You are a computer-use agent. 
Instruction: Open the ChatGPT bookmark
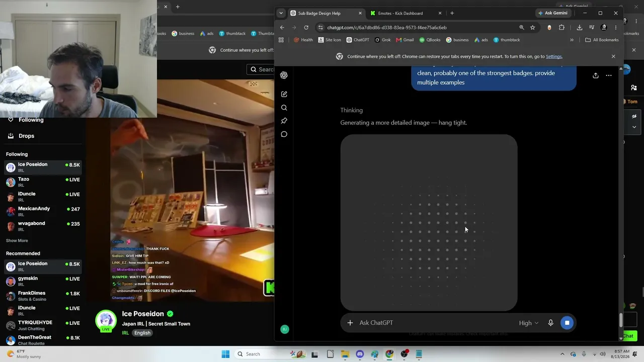pyautogui.click(x=357, y=40)
